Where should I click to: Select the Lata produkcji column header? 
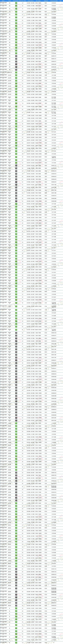(x=31, y=1)
